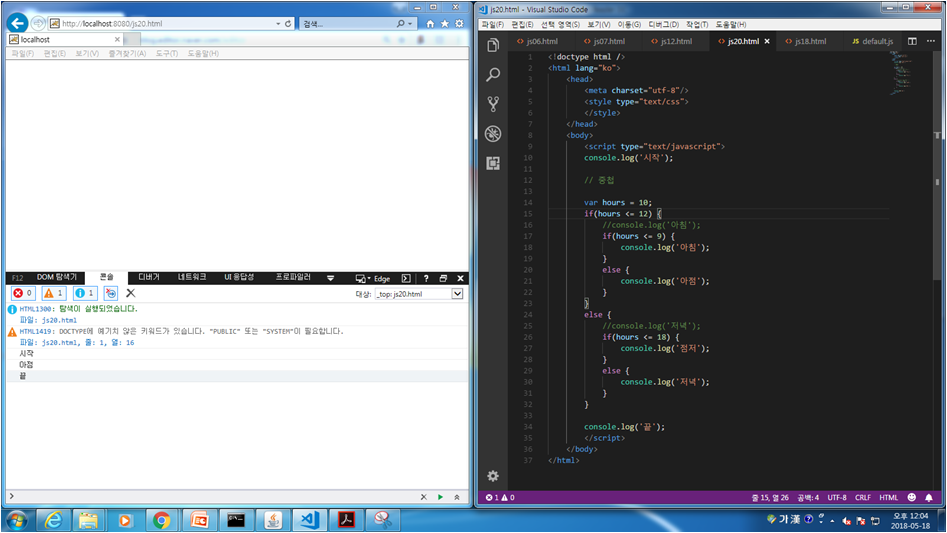This screenshot has height=533, width=947.
Task: Expand more F12 tools tabs
Action: pos(330,278)
